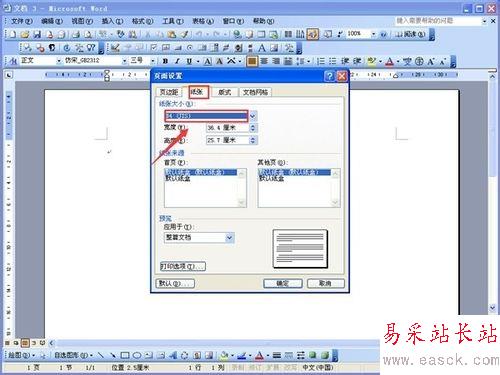Switch to the Layout tab (版式)

tap(225, 92)
